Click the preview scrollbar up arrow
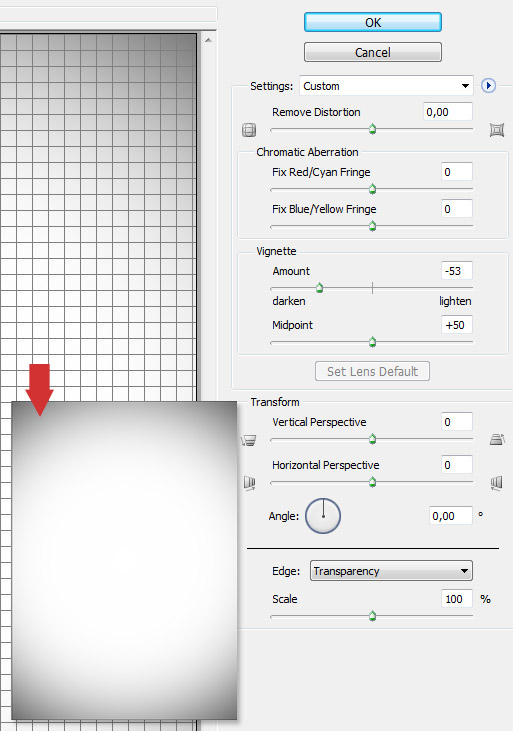 [x=208, y=40]
